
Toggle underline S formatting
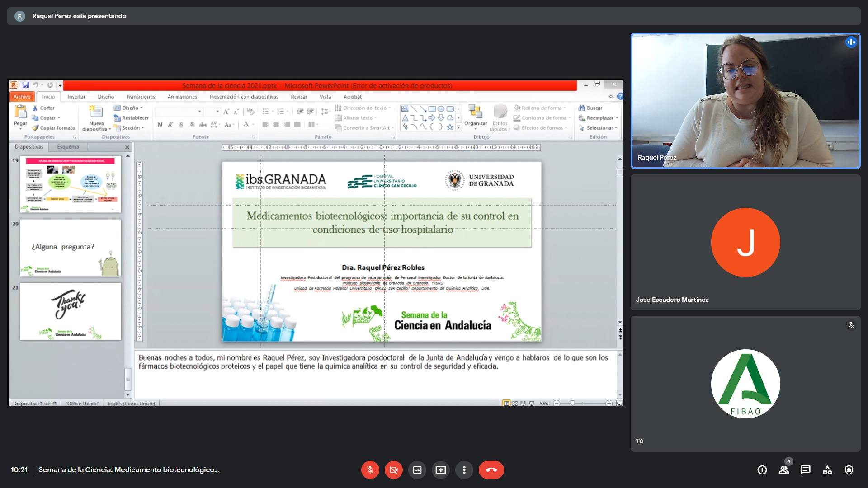point(181,125)
